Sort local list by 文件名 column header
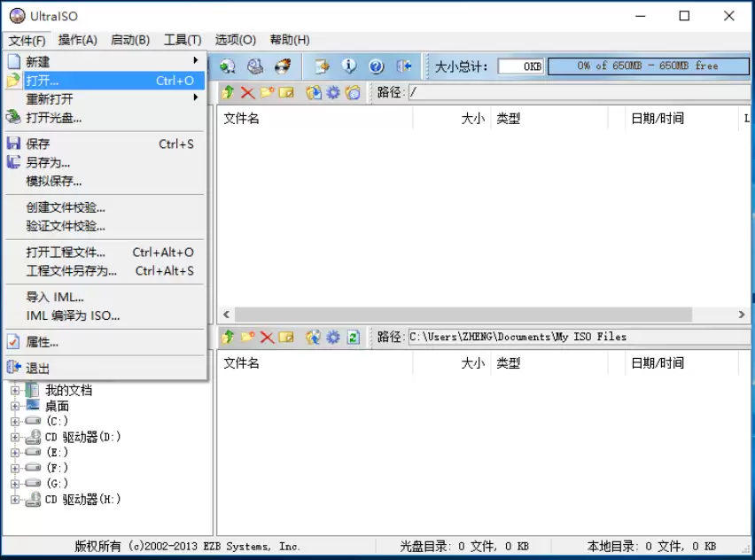Screen dimensions: 755x560 coord(315,363)
